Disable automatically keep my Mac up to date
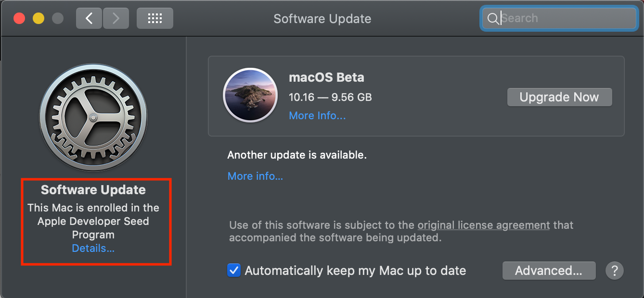The width and height of the screenshot is (644, 298). 234,271
